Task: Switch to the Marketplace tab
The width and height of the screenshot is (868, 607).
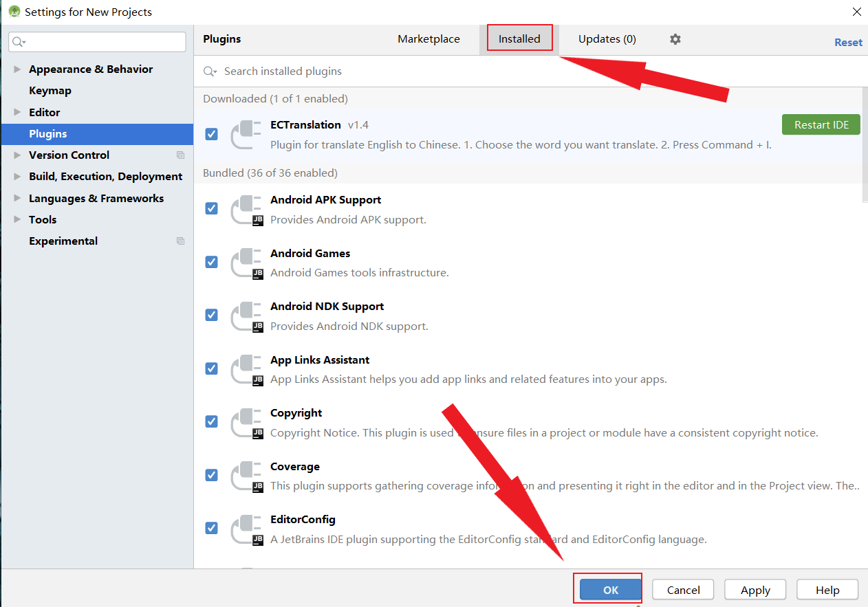Action: pyautogui.click(x=428, y=39)
